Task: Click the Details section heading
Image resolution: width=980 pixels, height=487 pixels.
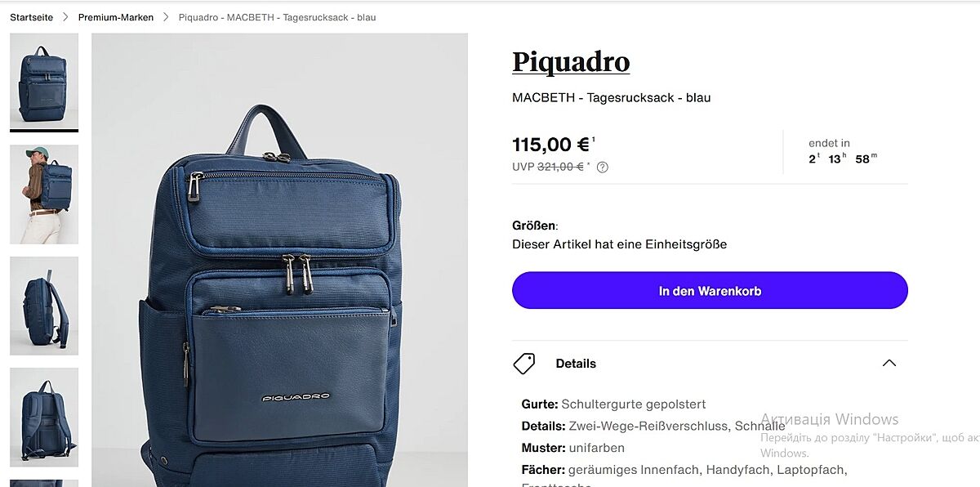Action: (576, 364)
